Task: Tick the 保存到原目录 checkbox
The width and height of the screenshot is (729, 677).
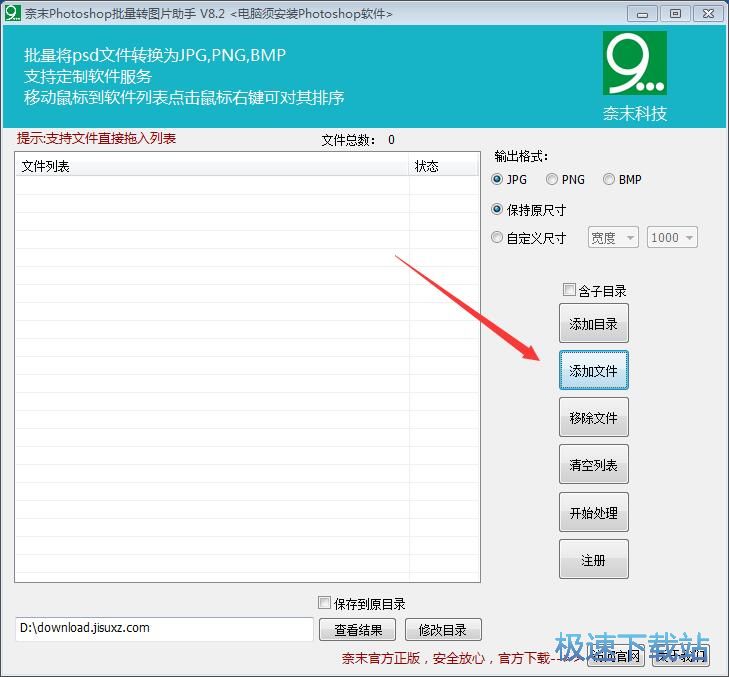Action: tap(324, 603)
